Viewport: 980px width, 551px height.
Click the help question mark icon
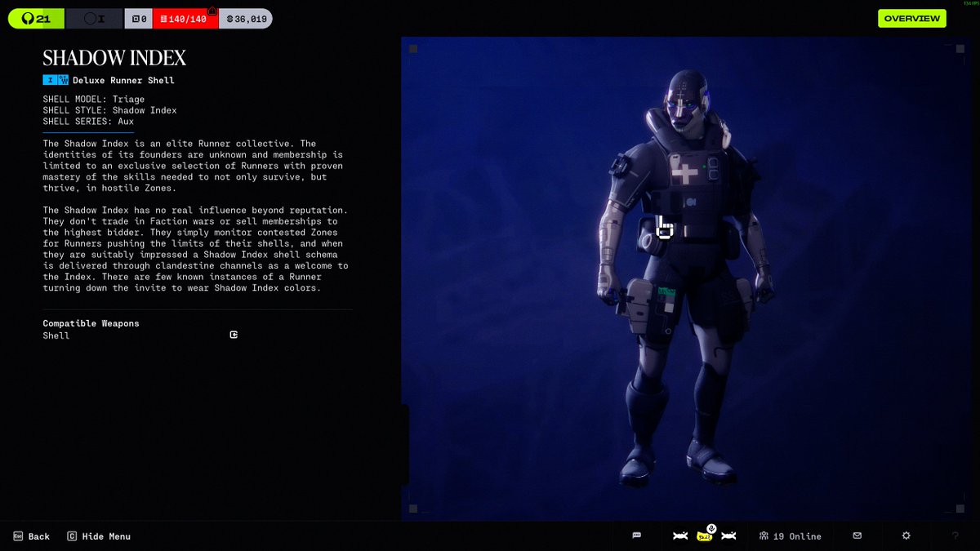[955, 536]
